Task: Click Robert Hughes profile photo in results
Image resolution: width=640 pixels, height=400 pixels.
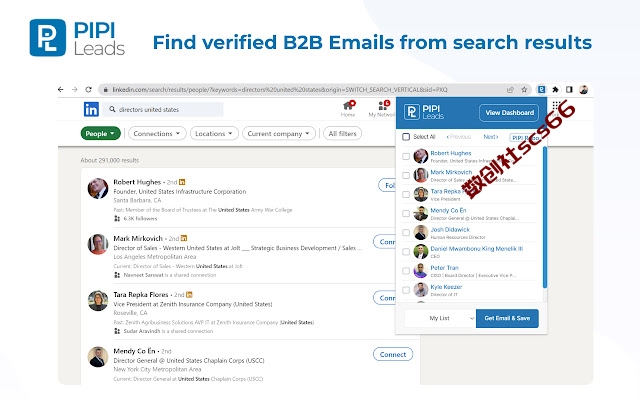Action: click(98, 188)
